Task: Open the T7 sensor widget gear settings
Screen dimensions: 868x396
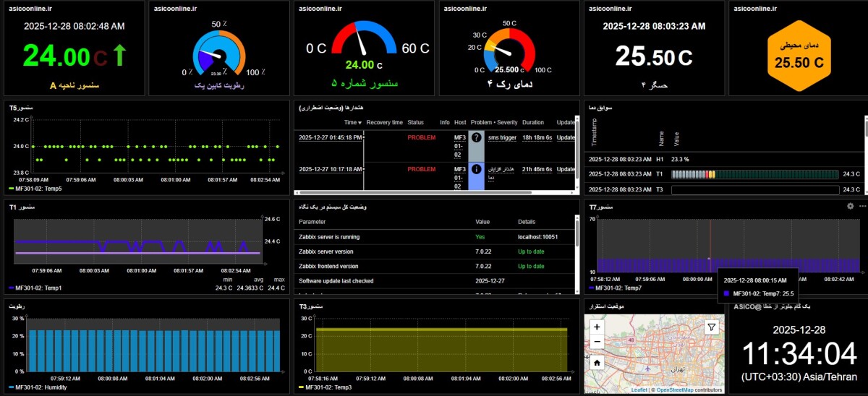Action: tap(851, 206)
